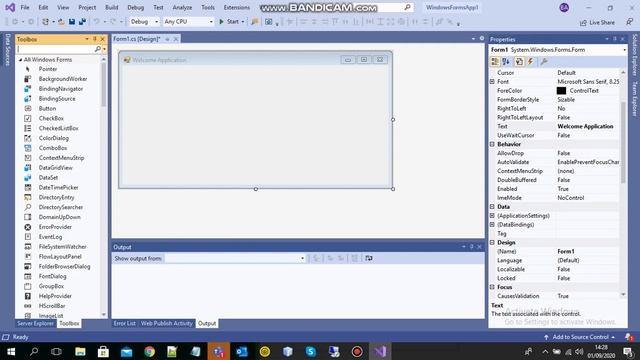Collapse the Design category
This screenshot has width=640, height=360.
[492, 242]
